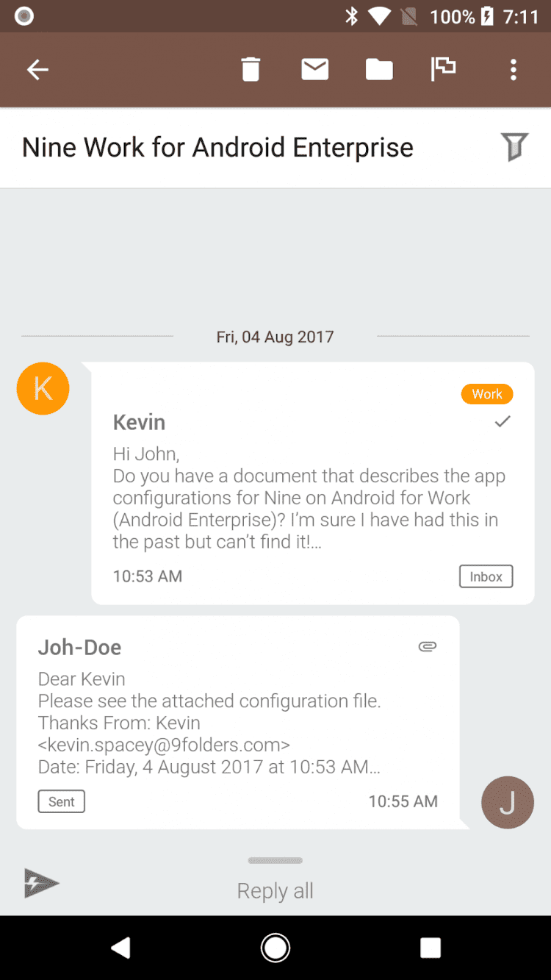551x980 pixels.
Task: Delete conversation with the trash icon
Action: [251, 70]
